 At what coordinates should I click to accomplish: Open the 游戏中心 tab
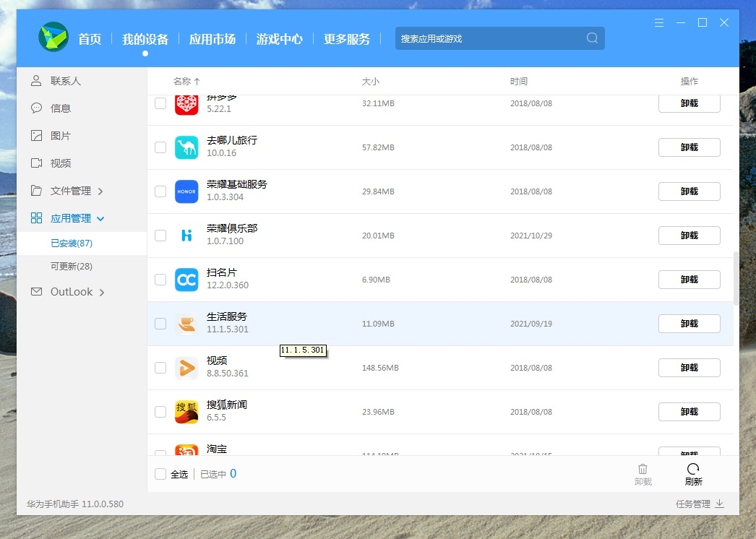pos(279,39)
